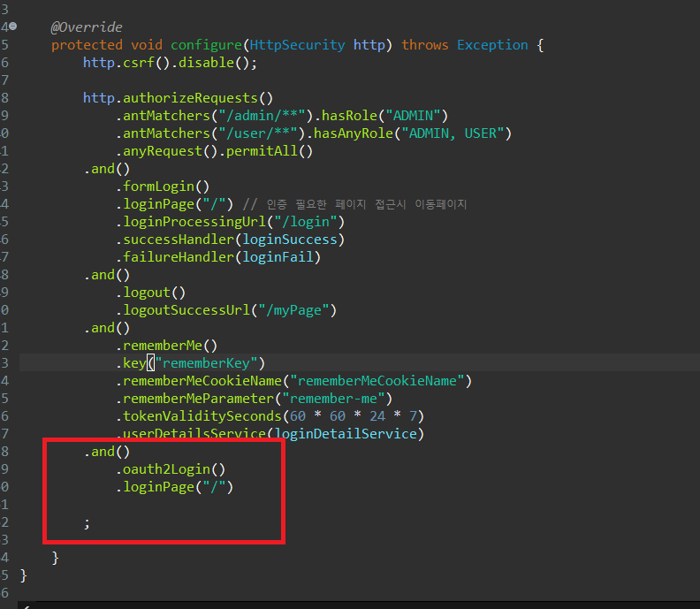Click the 'configure' method name

click(206, 45)
